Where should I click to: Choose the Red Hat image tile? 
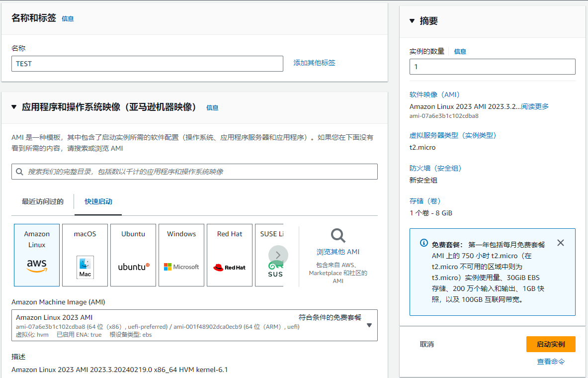(x=230, y=255)
